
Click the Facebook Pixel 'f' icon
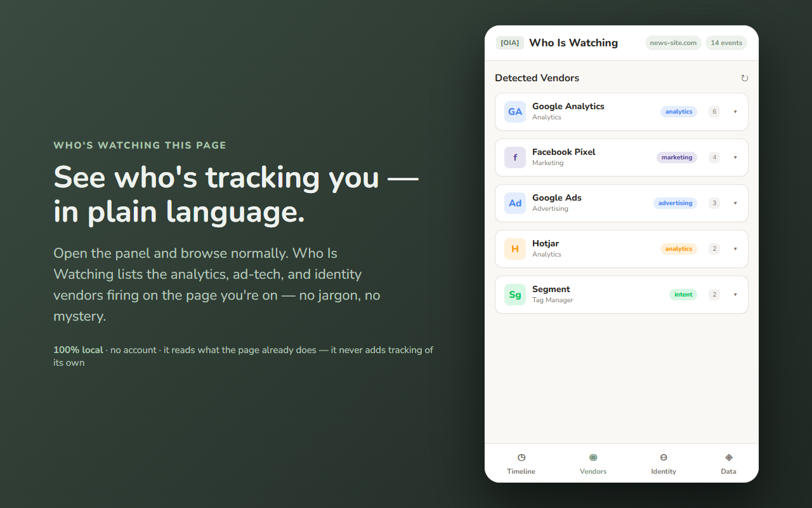[515, 157]
